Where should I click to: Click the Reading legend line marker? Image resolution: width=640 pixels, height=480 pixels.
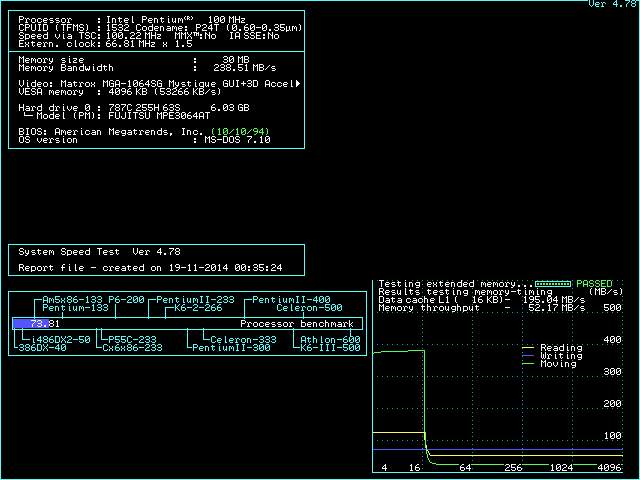528,348
